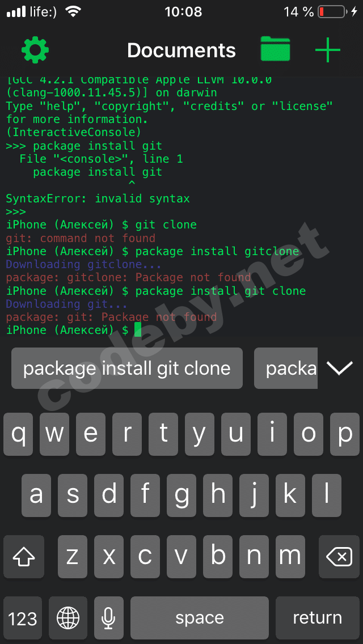Viewport: 363px width, 644px height.
Task: Open the green folder file browser
Action: point(276,49)
